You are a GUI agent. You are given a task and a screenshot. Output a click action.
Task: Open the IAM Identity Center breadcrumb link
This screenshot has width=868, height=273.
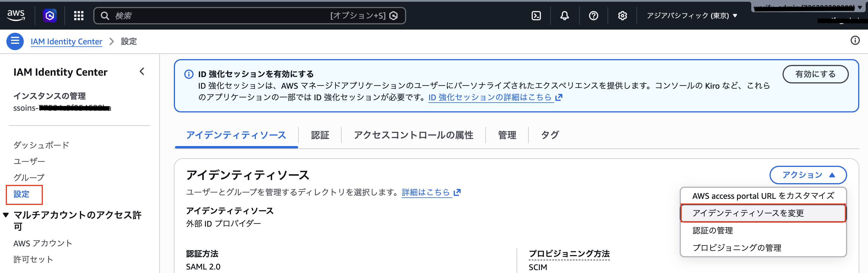pyautogui.click(x=66, y=41)
